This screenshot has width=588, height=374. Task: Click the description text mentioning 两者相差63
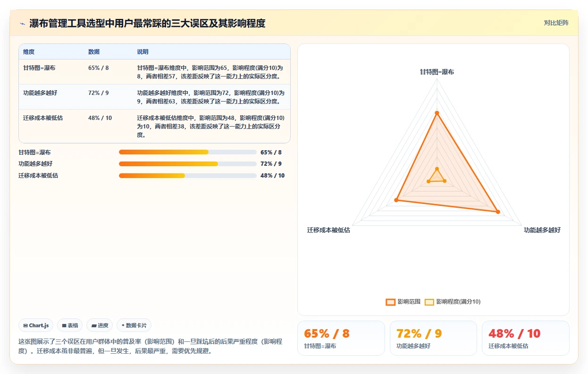(211, 97)
